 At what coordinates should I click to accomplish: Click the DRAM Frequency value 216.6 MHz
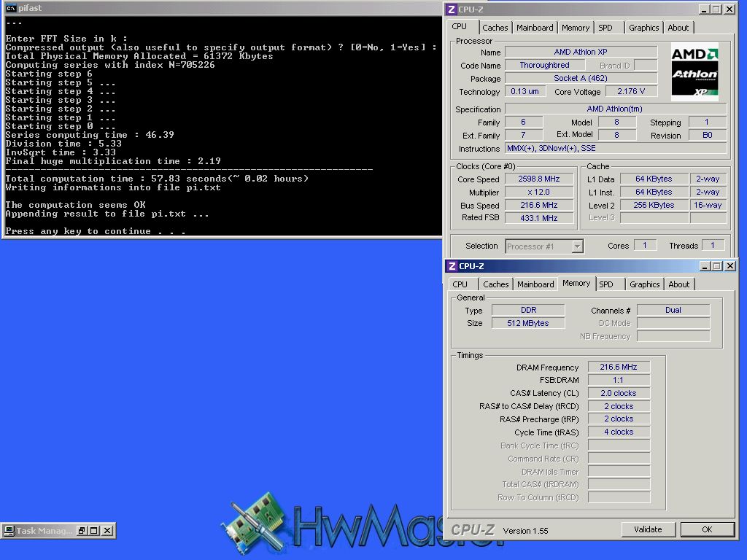[x=619, y=367]
